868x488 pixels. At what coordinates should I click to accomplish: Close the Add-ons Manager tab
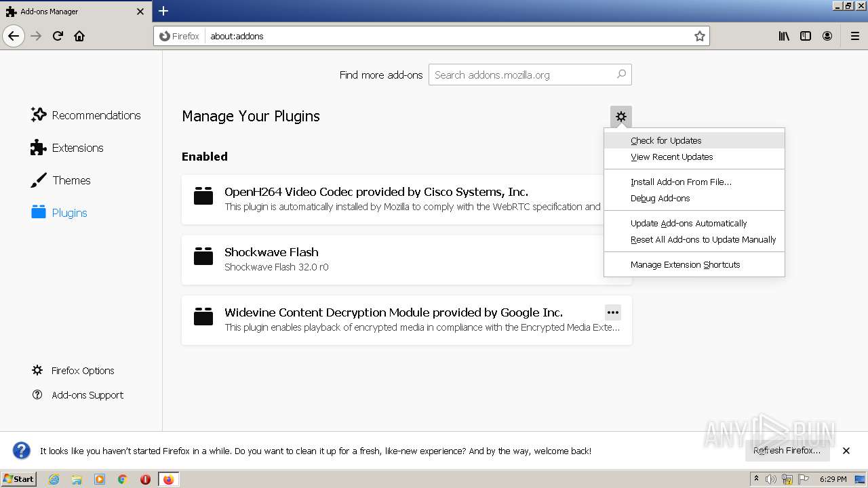pyautogui.click(x=140, y=12)
